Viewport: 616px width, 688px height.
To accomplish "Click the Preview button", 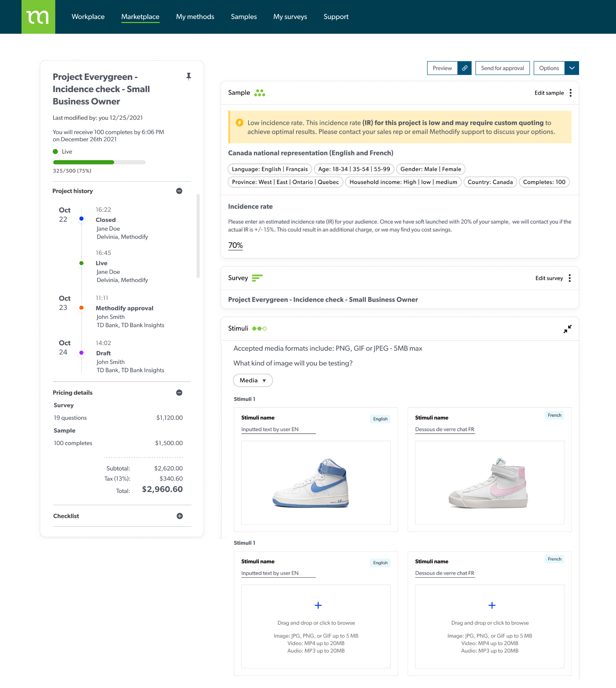I will tap(442, 68).
